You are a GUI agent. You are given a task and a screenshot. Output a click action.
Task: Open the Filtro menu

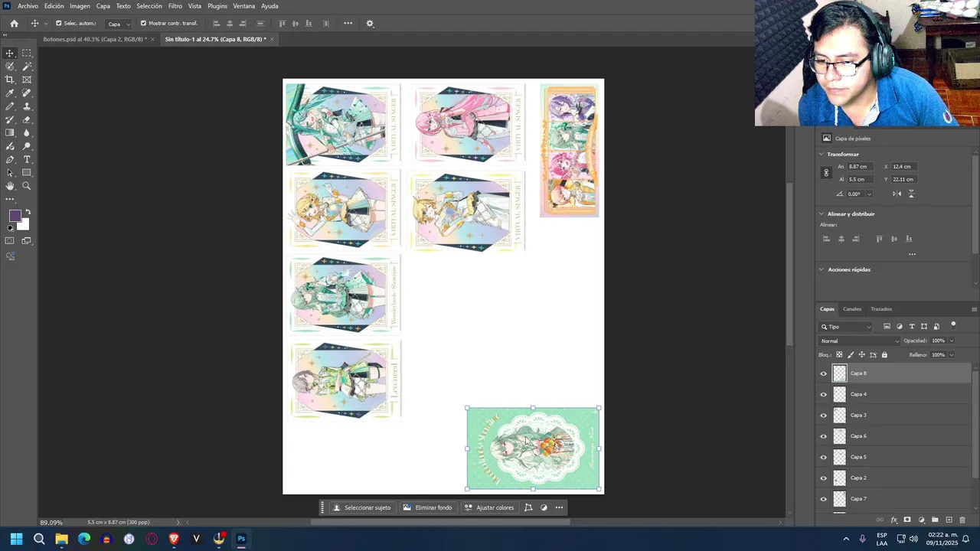(175, 6)
